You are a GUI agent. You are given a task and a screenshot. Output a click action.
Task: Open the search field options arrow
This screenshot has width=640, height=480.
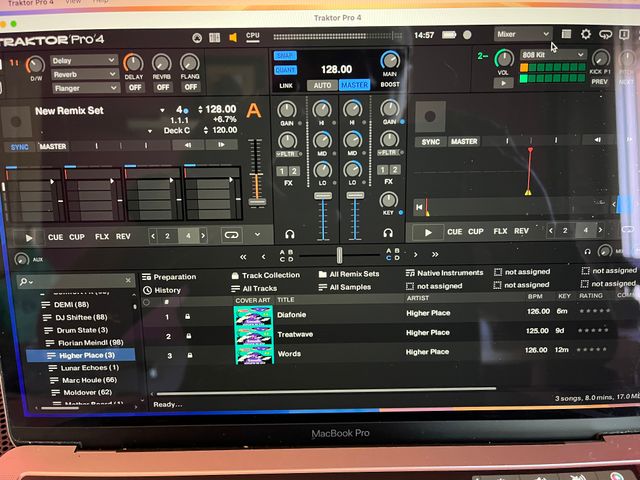pyautogui.click(x=31, y=282)
